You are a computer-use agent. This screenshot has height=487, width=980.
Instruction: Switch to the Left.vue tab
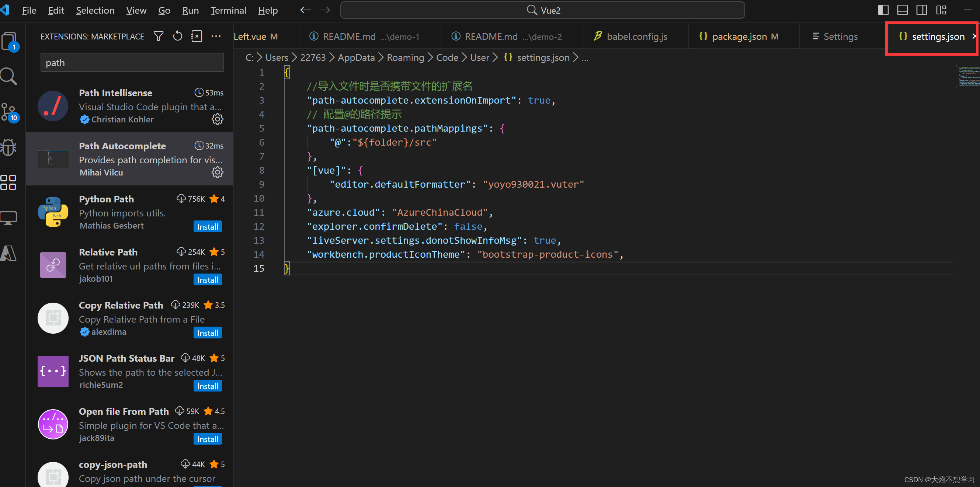[265, 36]
